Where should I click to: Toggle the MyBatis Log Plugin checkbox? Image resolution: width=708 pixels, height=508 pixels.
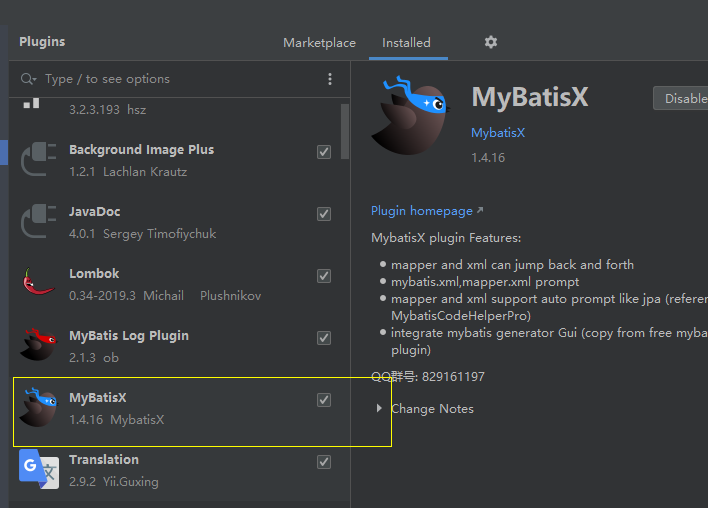324,338
